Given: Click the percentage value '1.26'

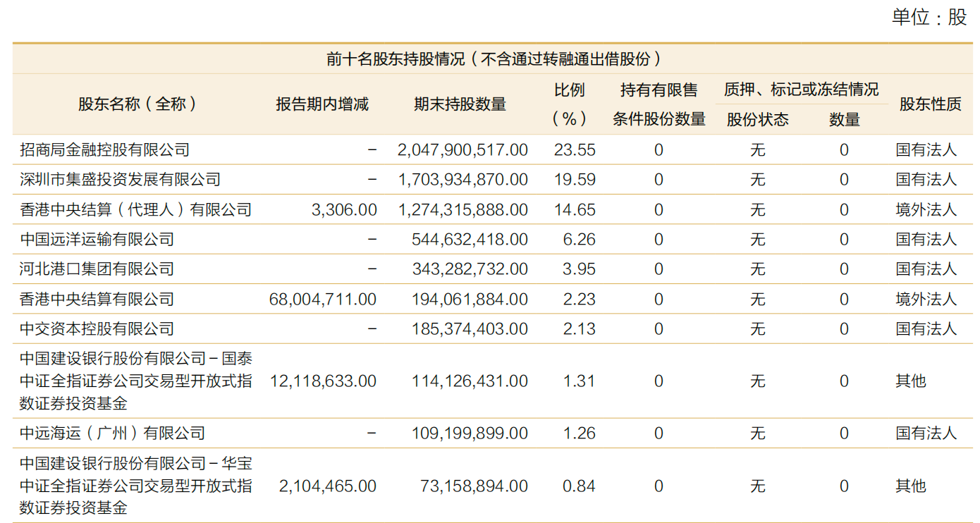Looking at the screenshot, I should point(580,433).
